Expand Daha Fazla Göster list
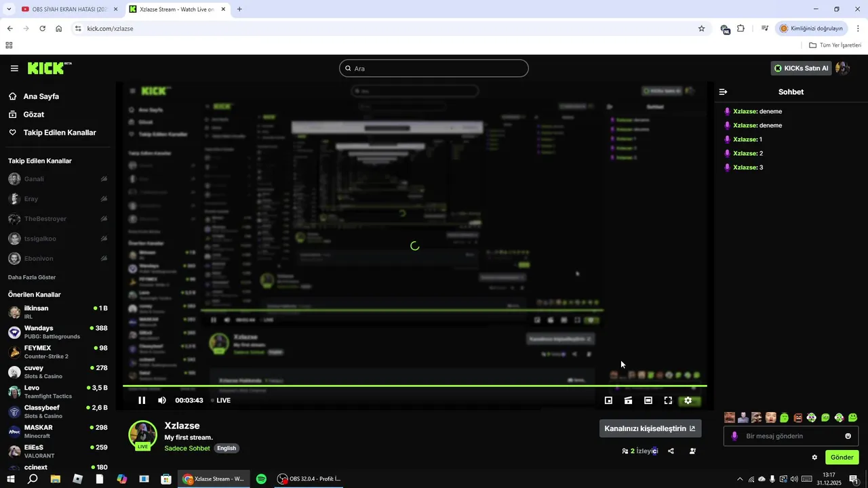Viewport: 868px width, 488px height. pyautogui.click(x=32, y=277)
